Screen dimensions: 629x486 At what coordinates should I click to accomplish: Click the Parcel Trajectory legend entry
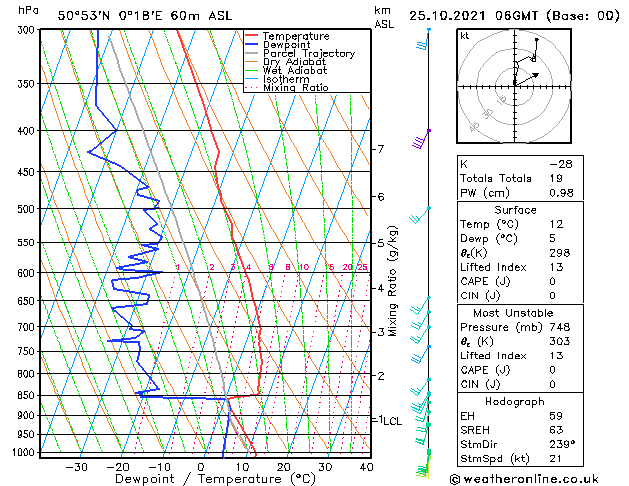(309, 53)
